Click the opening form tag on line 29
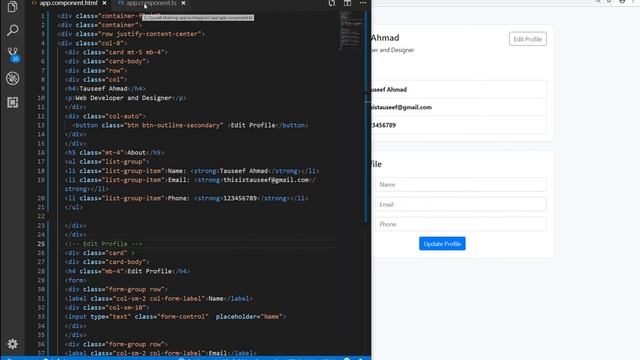 pyautogui.click(x=76, y=280)
